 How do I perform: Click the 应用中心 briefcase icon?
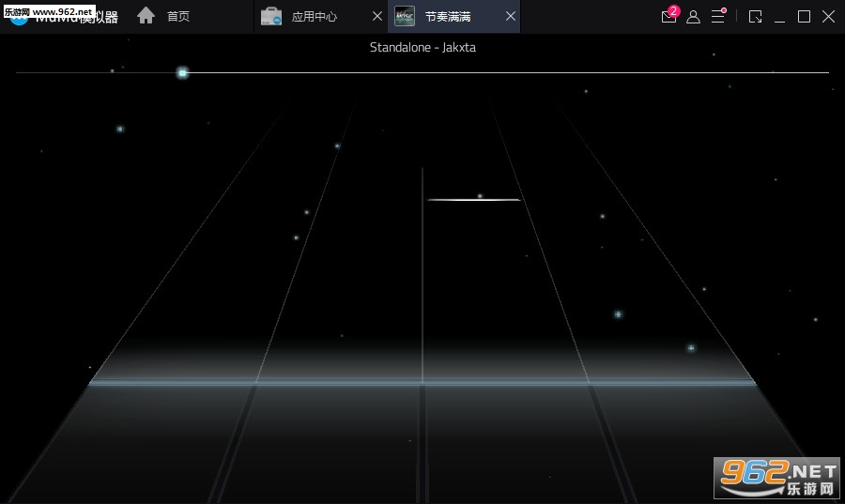pos(271,16)
